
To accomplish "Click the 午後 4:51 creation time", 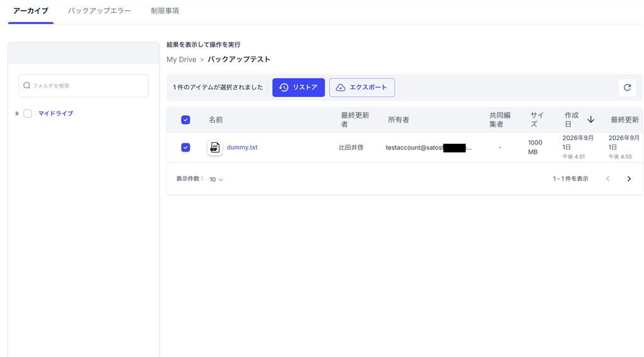I will click(574, 157).
